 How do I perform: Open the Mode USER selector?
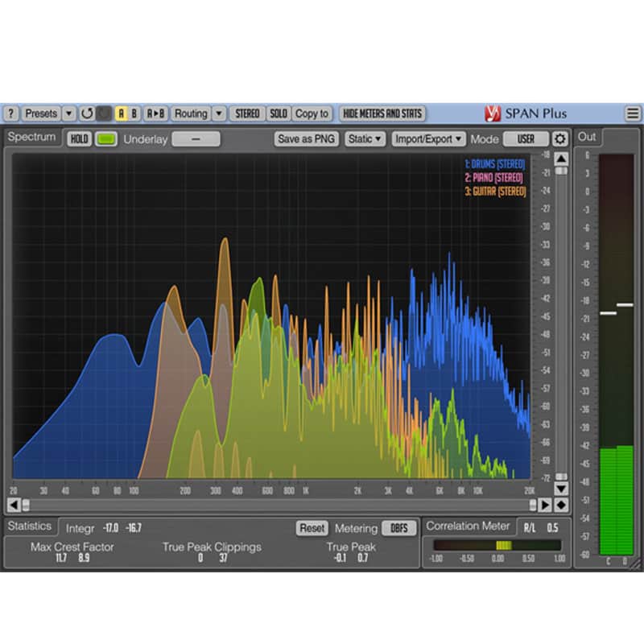click(x=526, y=139)
